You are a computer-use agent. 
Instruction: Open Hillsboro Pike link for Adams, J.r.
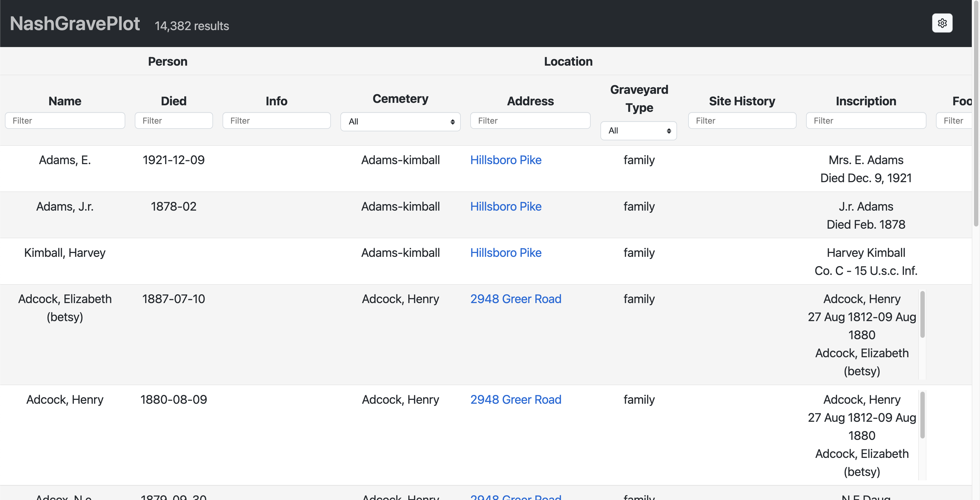(506, 207)
